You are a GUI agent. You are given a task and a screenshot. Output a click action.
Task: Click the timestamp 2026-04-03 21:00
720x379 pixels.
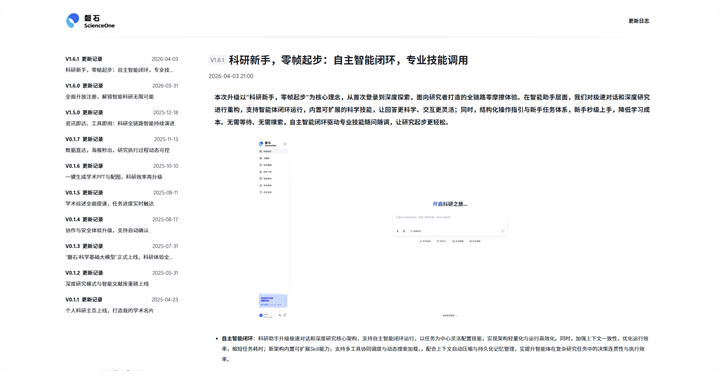tap(231, 76)
